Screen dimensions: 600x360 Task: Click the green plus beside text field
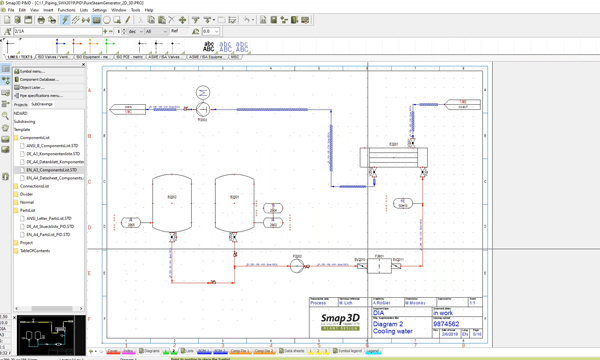pos(105,31)
